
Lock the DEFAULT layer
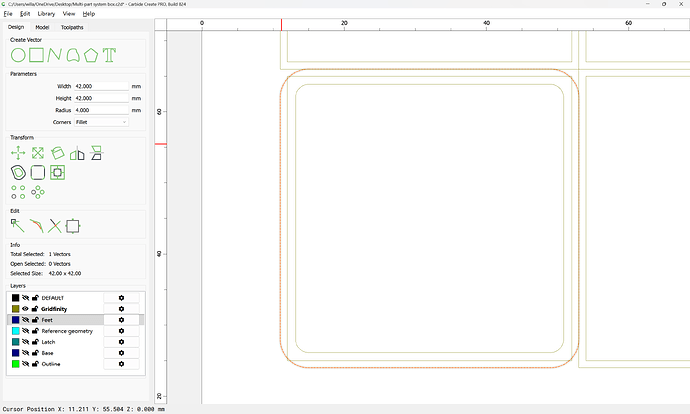(x=35, y=298)
